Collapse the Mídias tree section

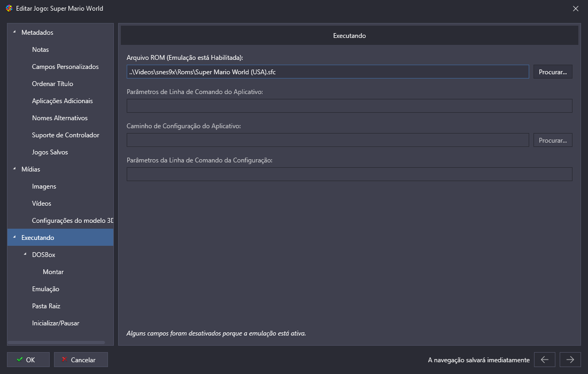coord(14,169)
